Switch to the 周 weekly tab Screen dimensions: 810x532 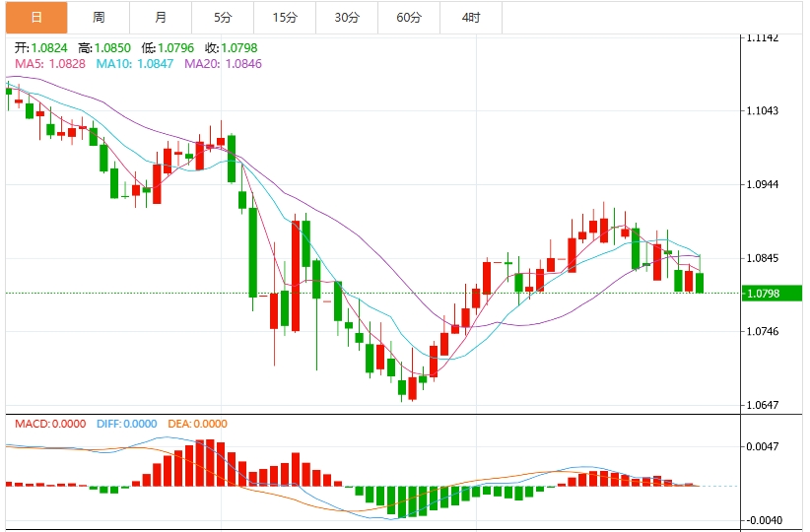[99, 18]
